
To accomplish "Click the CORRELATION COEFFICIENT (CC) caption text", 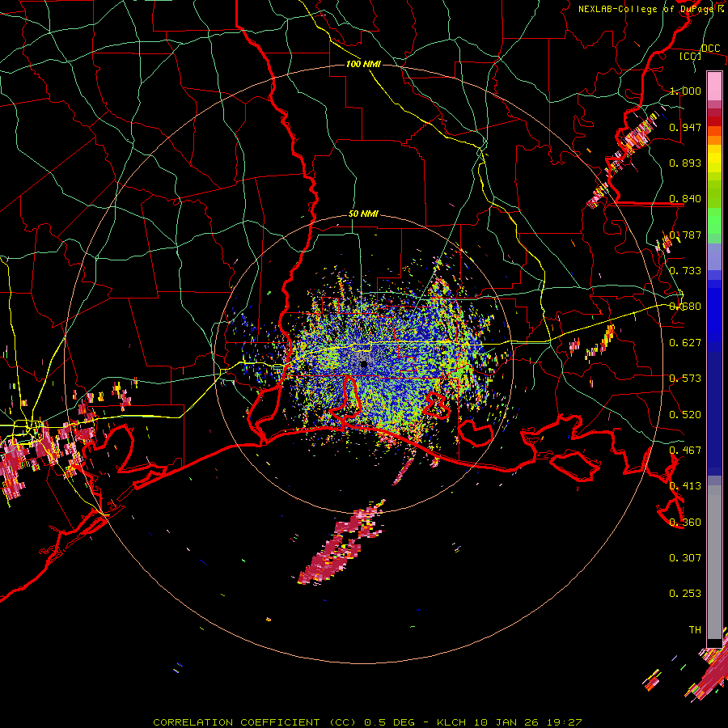I will pos(255,722).
